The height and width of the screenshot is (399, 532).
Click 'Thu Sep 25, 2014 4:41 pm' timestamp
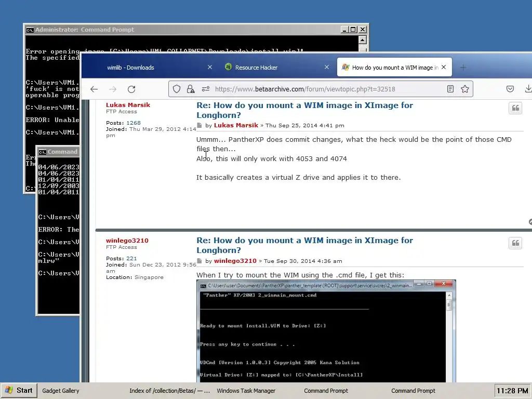304,126
